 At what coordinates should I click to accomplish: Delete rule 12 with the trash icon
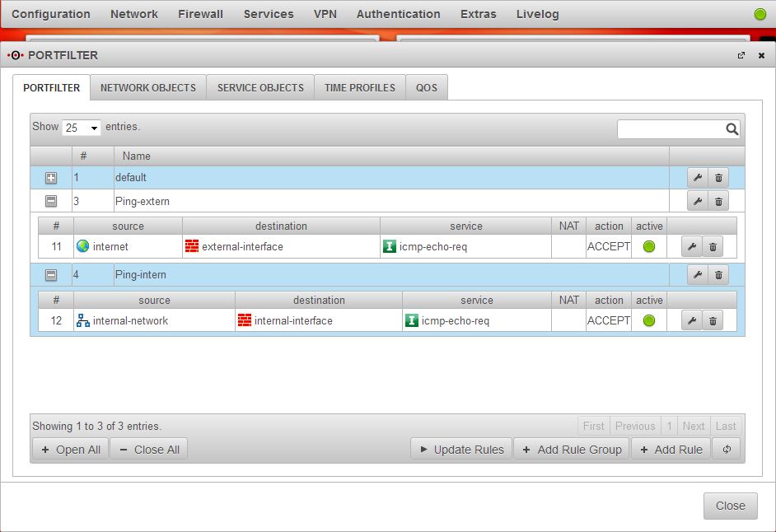713,321
